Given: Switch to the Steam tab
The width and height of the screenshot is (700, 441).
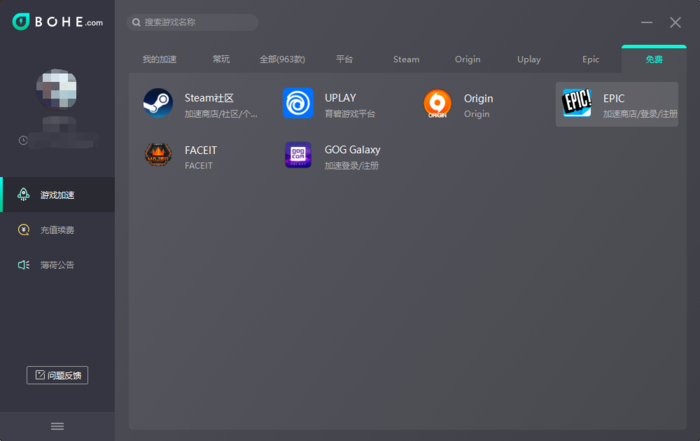Looking at the screenshot, I should tap(406, 59).
